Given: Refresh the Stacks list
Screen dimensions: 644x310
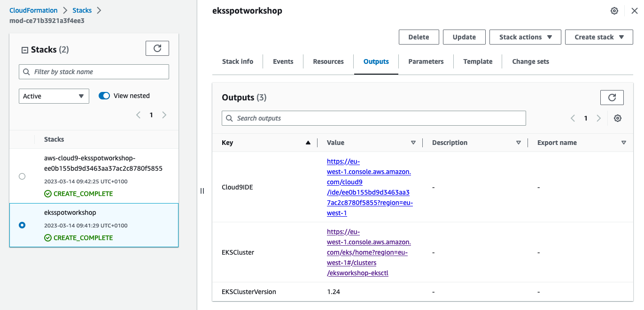Looking at the screenshot, I should click(x=157, y=48).
